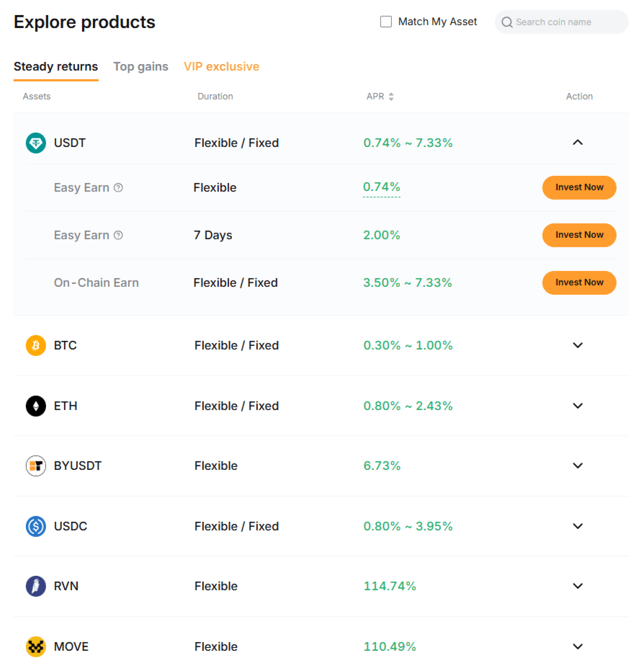644x671 pixels.
Task: Enable the Match My Asset checkbox
Action: click(386, 22)
